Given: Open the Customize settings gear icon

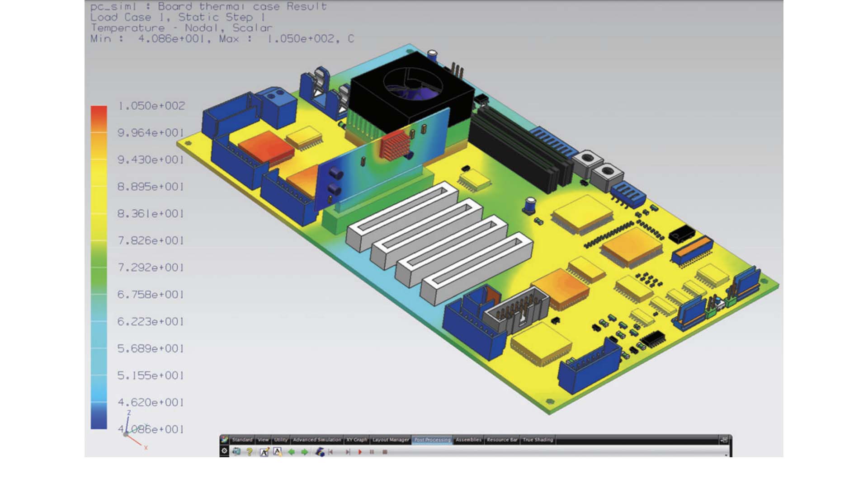Looking at the screenshot, I should pos(224,452).
